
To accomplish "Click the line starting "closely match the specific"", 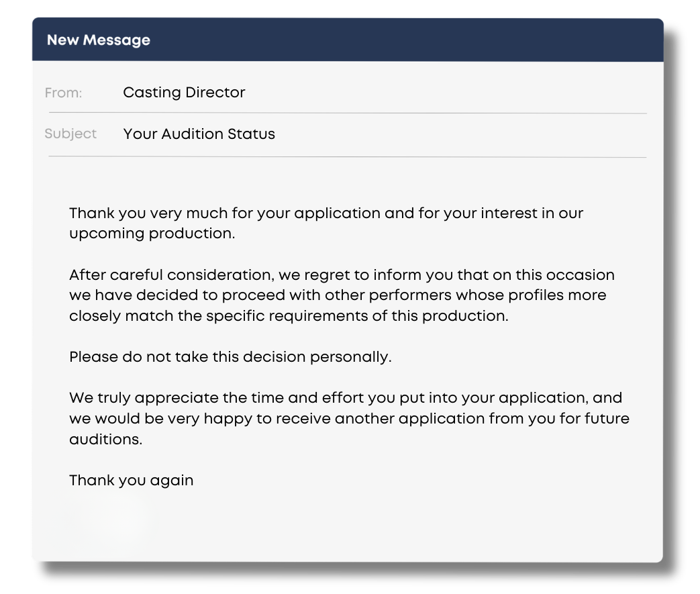I will click(x=289, y=315).
